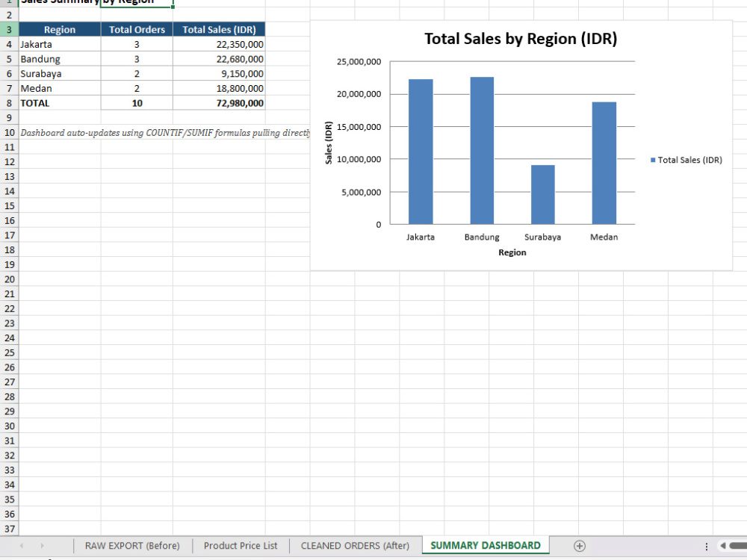This screenshot has height=560, width=747.
Task: Select the Region header cell
Action: (x=60, y=30)
